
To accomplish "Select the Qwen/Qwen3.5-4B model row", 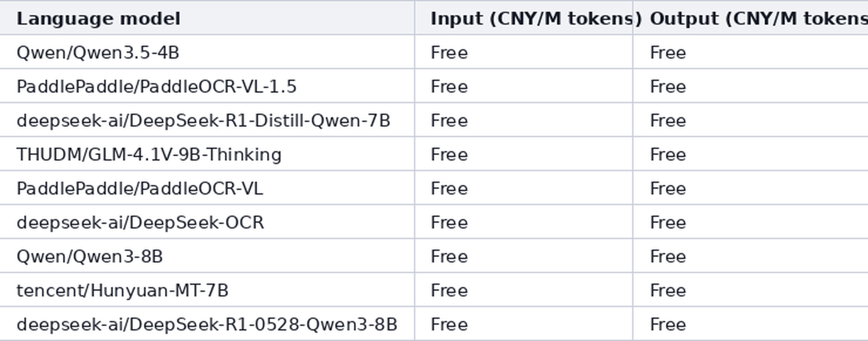I will pos(434,52).
